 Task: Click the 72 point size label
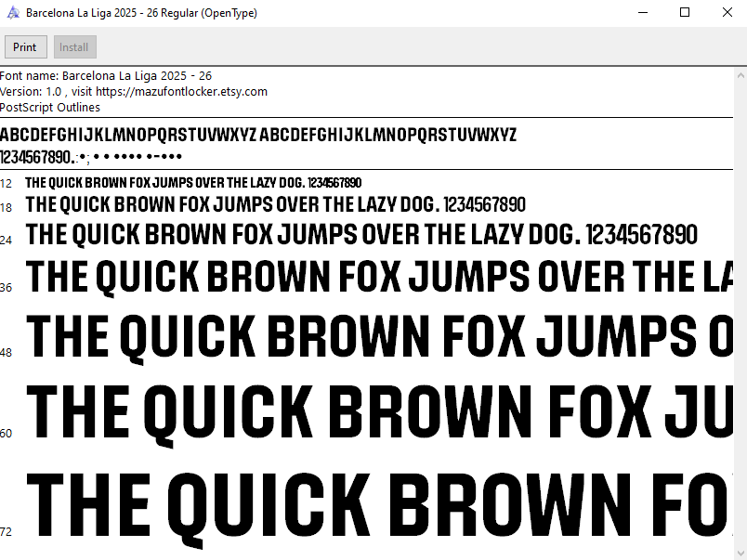pos(7,532)
